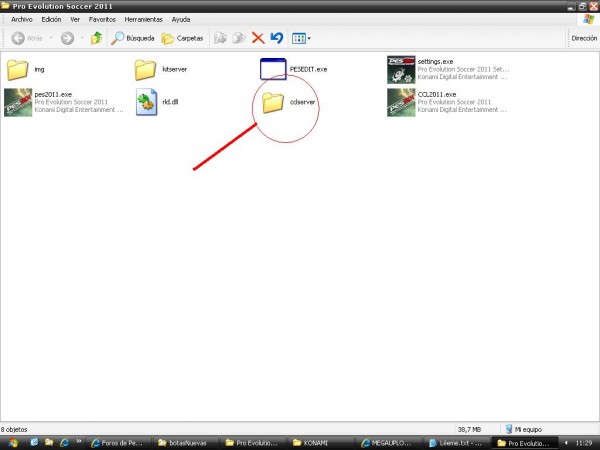The width and height of the screenshot is (600, 450).
Task: Go up one folder level
Action: (x=96, y=38)
